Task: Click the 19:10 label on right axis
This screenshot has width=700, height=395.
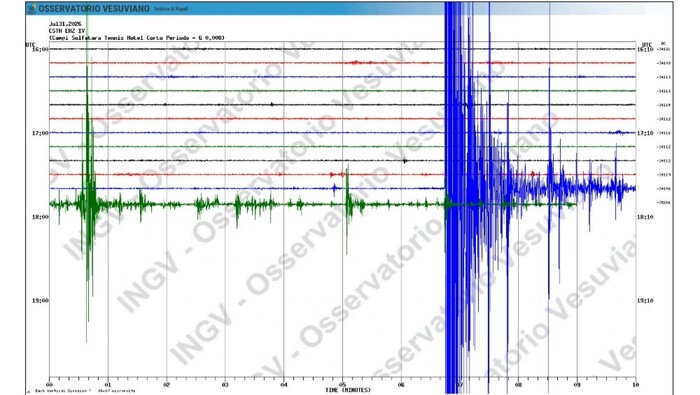Action: tap(645, 301)
